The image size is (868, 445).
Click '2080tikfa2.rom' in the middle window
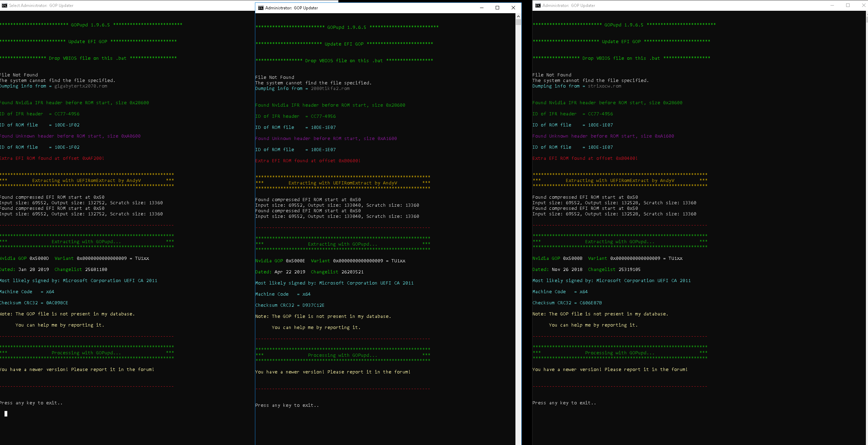(x=330, y=89)
